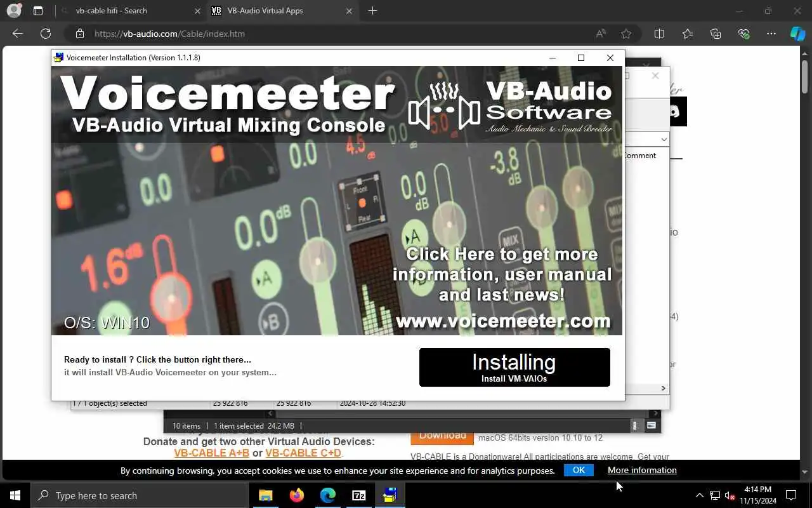Screen dimensions: 812x508
Task: Open the Windows notification center
Action: (792, 495)
